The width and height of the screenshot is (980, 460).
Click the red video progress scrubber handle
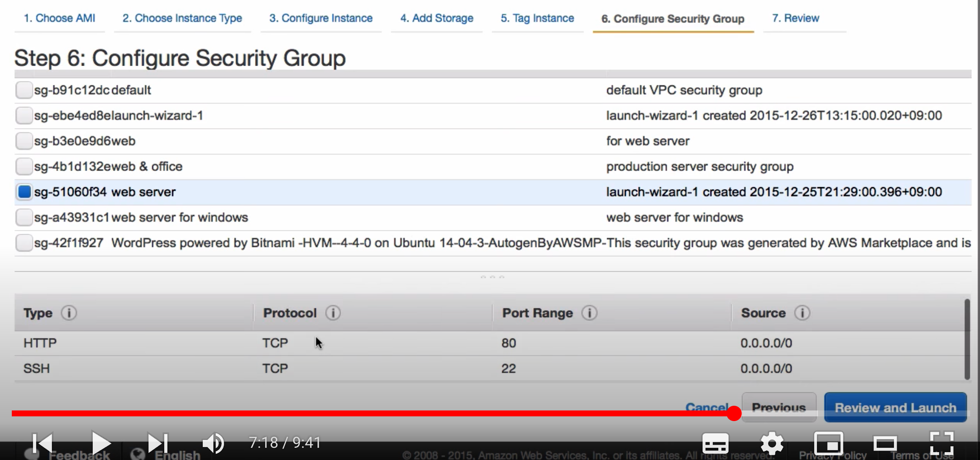point(734,414)
